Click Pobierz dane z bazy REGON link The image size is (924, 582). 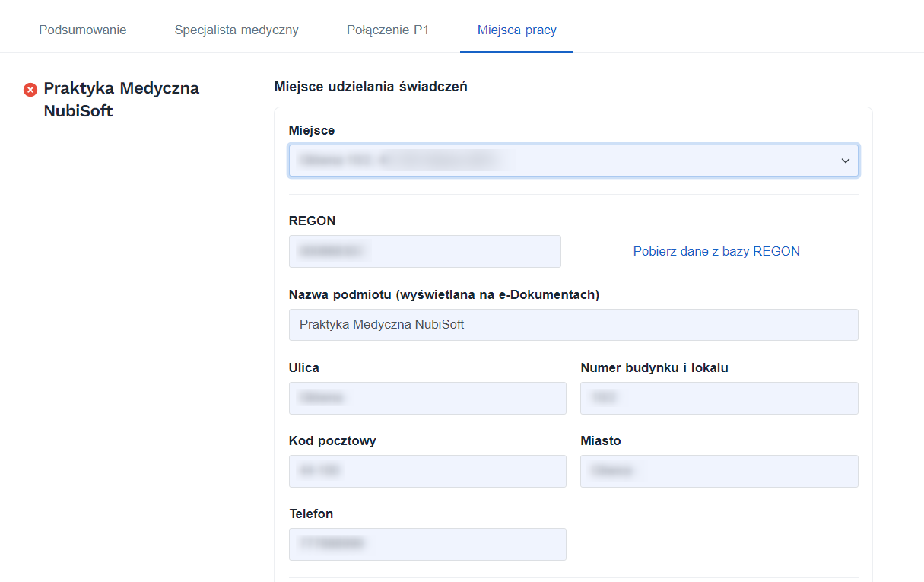click(716, 251)
